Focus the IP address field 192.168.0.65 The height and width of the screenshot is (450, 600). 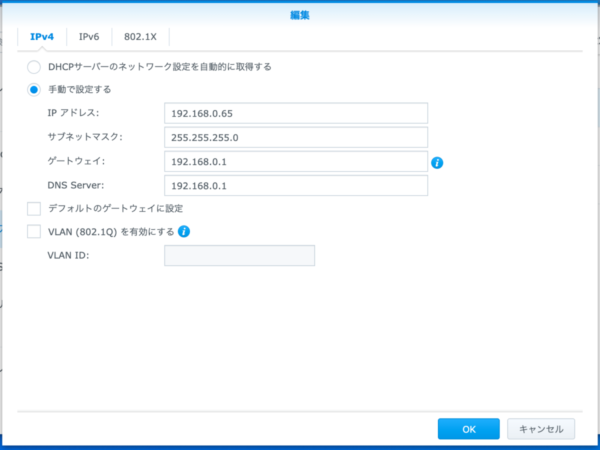coord(296,113)
